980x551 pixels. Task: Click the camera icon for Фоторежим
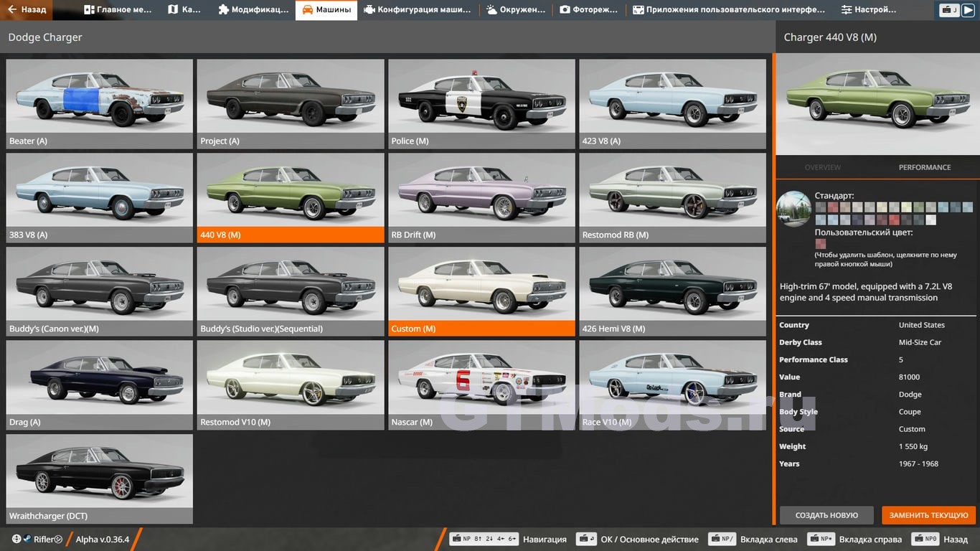click(x=565, y=10)
